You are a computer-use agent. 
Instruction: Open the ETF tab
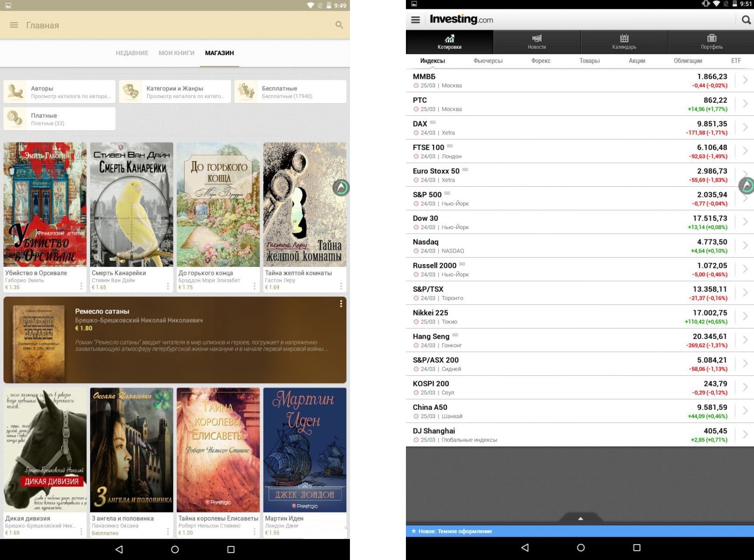(736, 61)
